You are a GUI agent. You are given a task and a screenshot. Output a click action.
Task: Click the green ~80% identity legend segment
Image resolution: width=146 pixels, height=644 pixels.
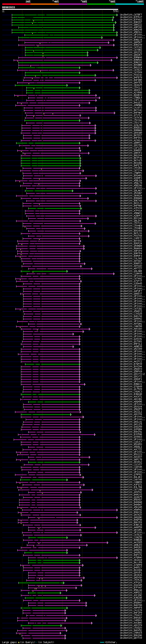[101, 4]
